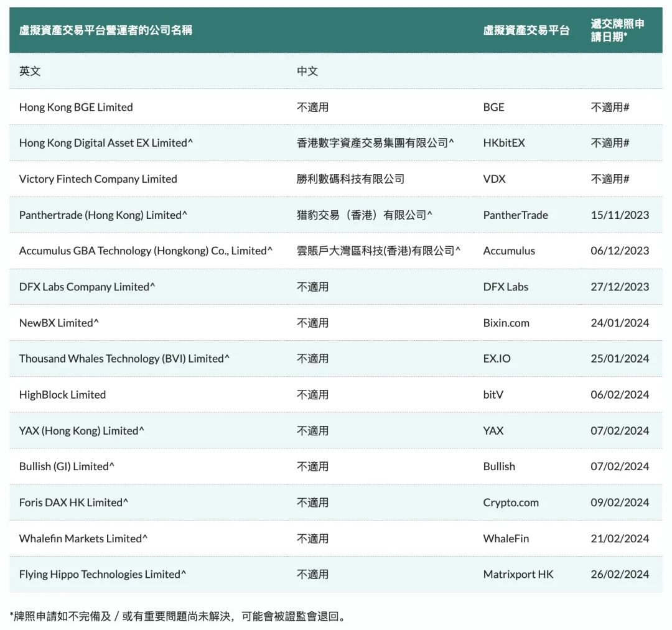Click the DFX Labs platform cell

(505, 287)
